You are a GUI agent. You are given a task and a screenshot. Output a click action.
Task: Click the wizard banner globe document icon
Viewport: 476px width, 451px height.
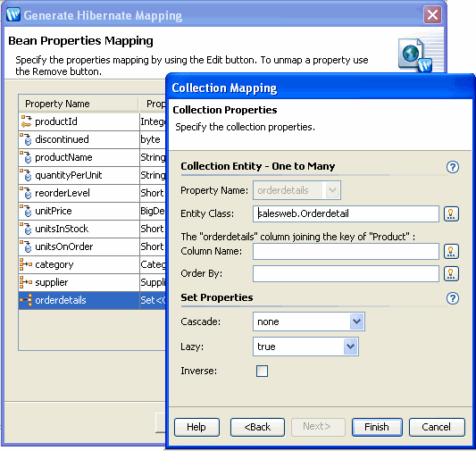pos(415,55)
